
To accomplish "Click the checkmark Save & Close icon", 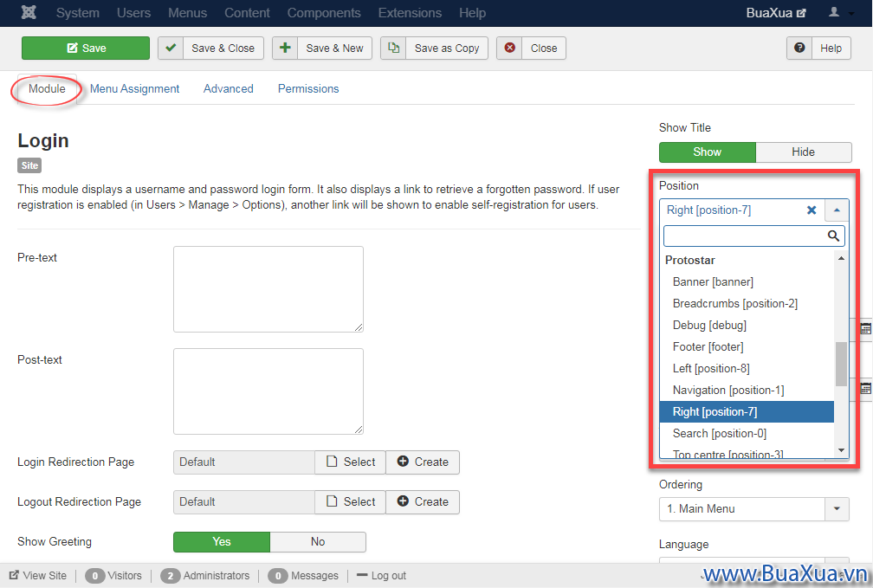I will [x=171, y=48].
